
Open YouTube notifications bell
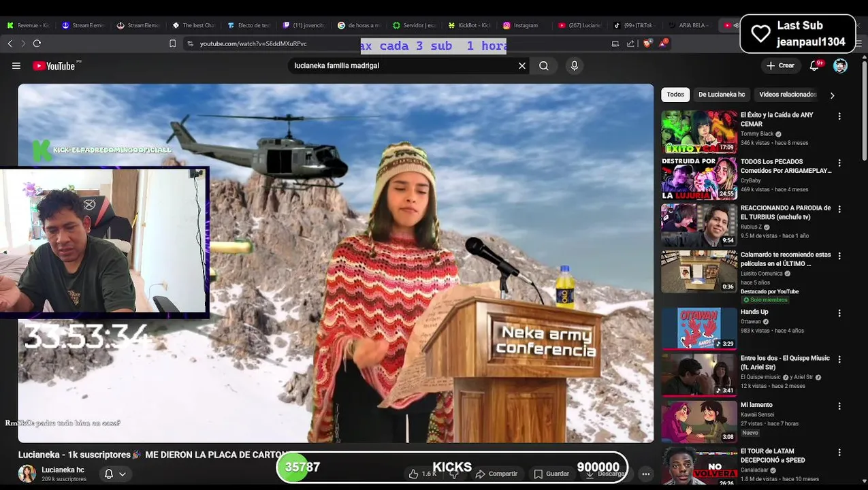click(x=815, y=66)
